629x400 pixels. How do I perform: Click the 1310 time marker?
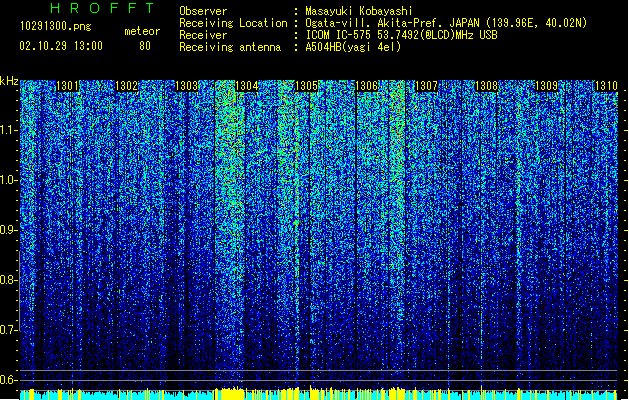606,86
